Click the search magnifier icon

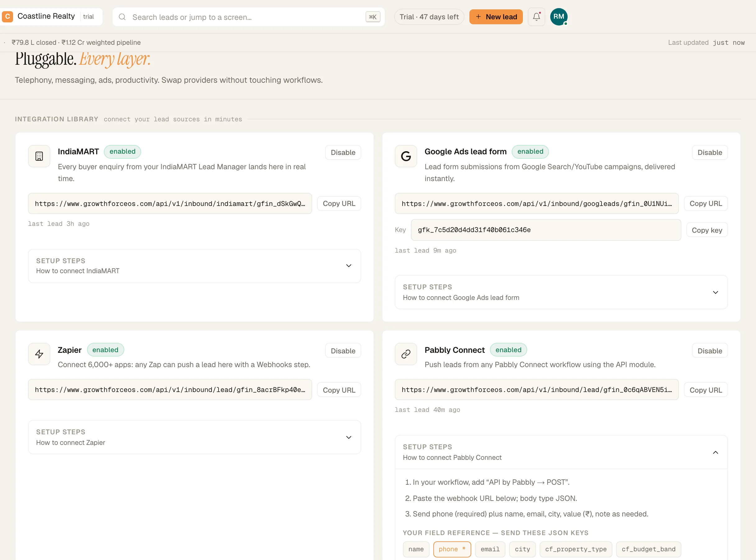tap(122, 17)
